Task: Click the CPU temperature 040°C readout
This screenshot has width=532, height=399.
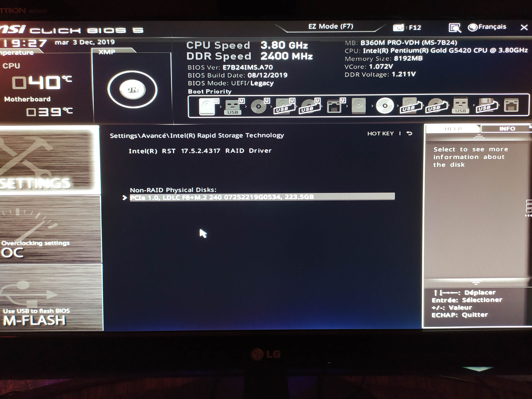Action: point(42,82)
